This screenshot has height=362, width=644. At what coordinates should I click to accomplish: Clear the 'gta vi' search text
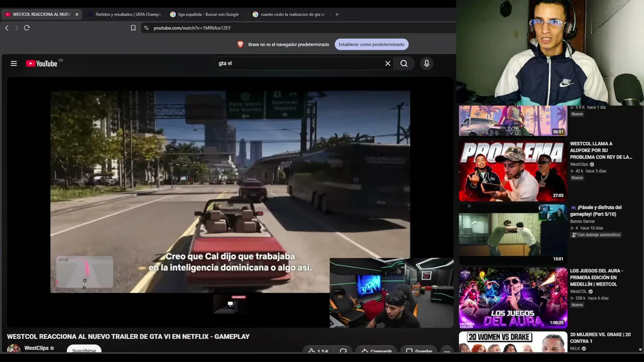387,63
